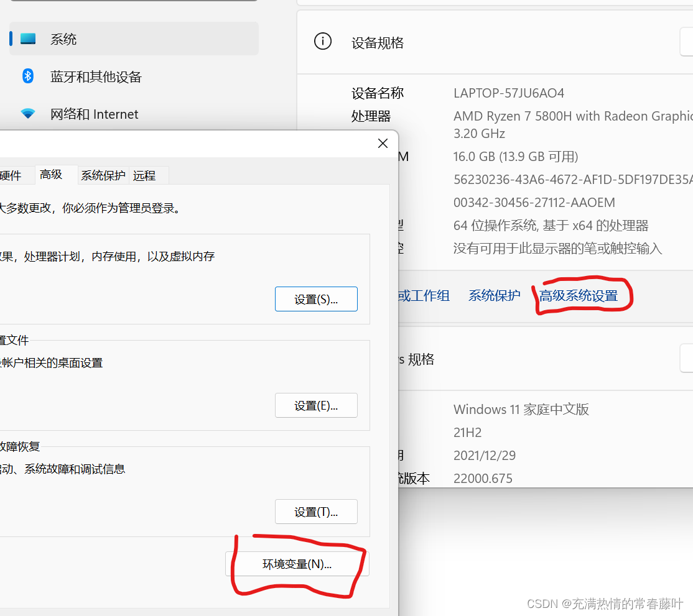Click the System monitor icon in sidebar

pyautogui.click(x=28, y=39)
